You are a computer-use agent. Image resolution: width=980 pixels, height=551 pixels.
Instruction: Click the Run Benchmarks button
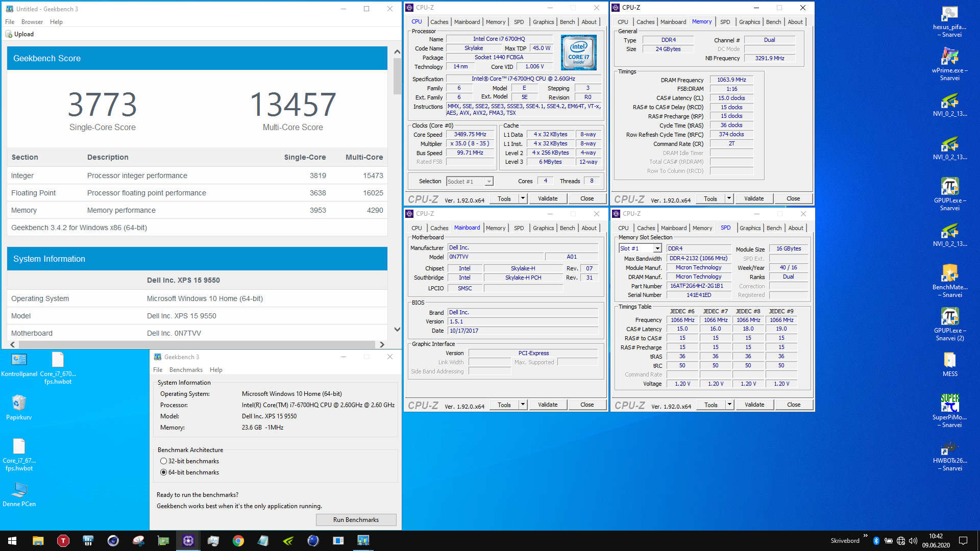[x=356, y=520]
